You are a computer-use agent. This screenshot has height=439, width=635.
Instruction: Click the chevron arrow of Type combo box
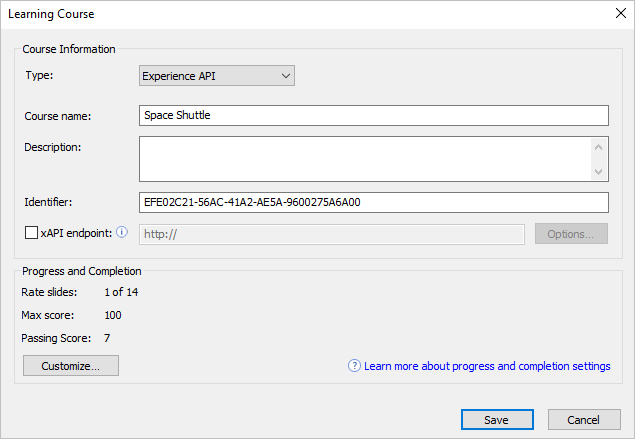pos(286,76)
